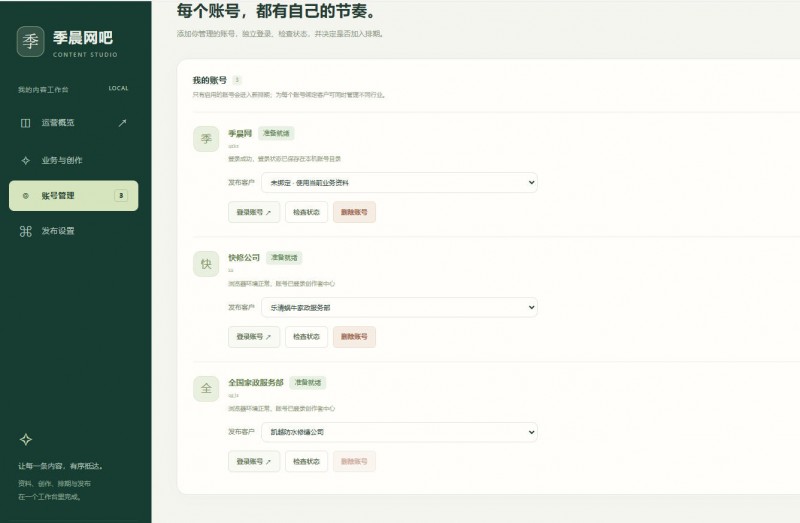This screenshot has height=523, width=800.
Task: Click the 准备就绪 badge next to 快修公司
Action: [284, 258]
